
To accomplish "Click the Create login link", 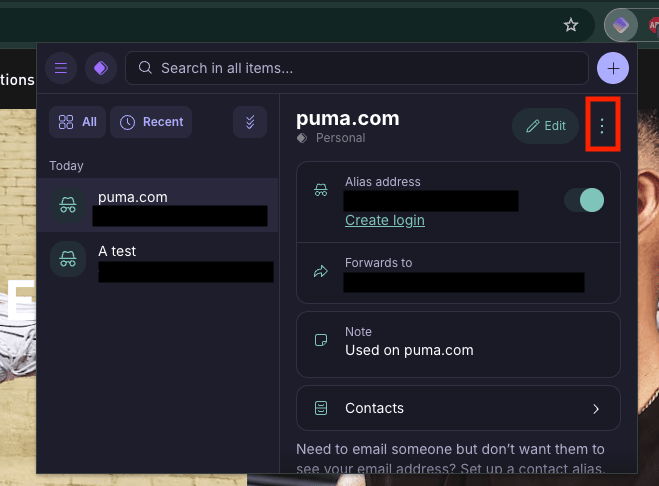I will (x=385, y=220).
